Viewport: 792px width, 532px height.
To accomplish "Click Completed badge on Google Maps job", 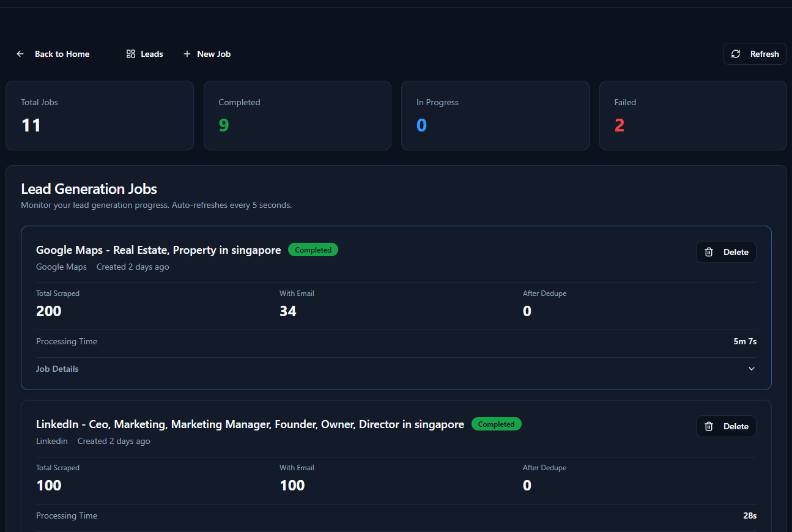I will point(313,249).
